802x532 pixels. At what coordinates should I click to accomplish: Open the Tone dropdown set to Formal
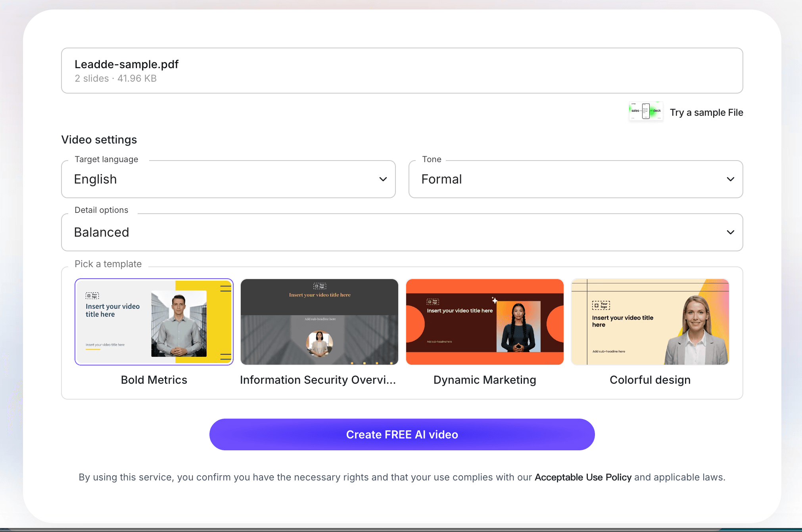pyautogui.click(x=576, y=179)
